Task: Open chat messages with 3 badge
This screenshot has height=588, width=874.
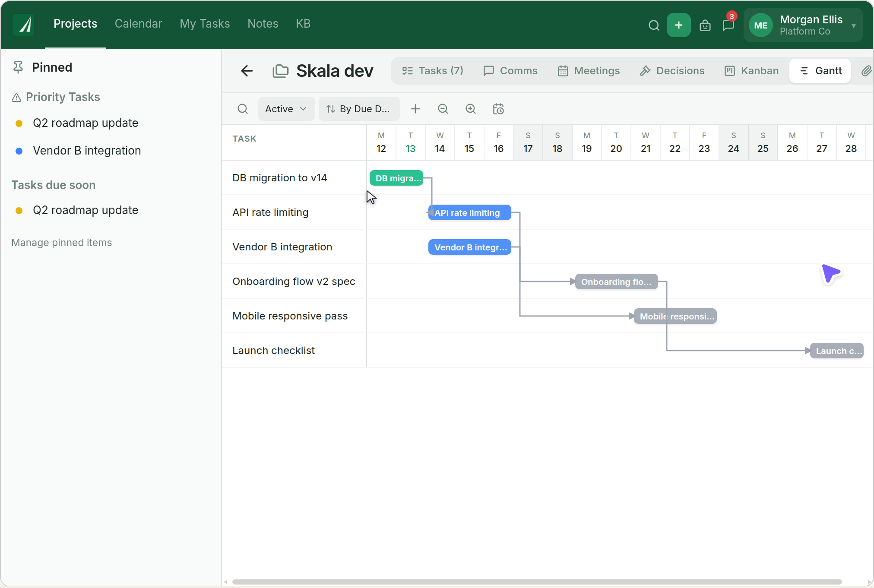Action: (x=728, y=25)
